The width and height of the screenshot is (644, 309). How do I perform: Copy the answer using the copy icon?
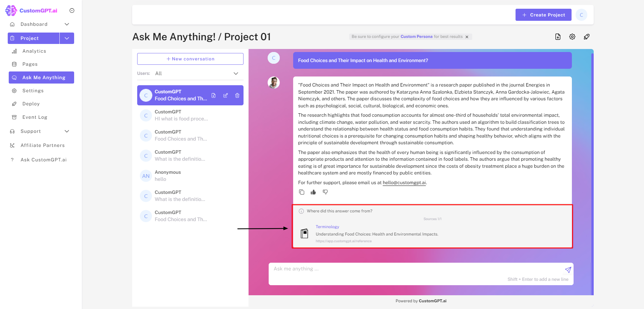(x=302, y=192)
